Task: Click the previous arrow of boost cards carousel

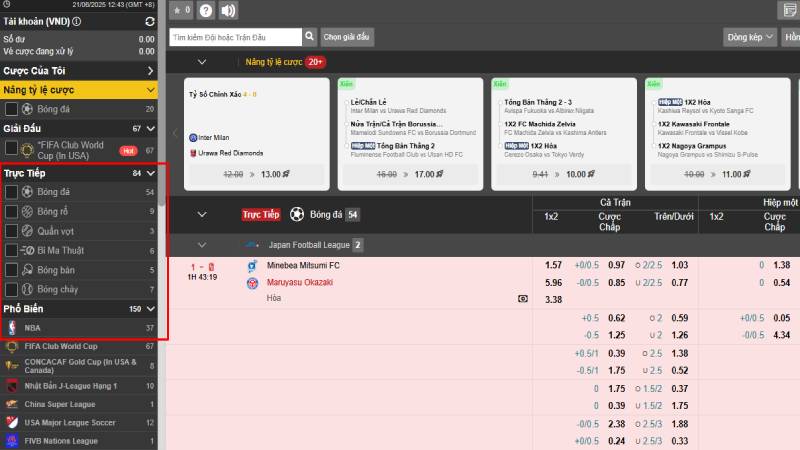Action: click(175, 134)
